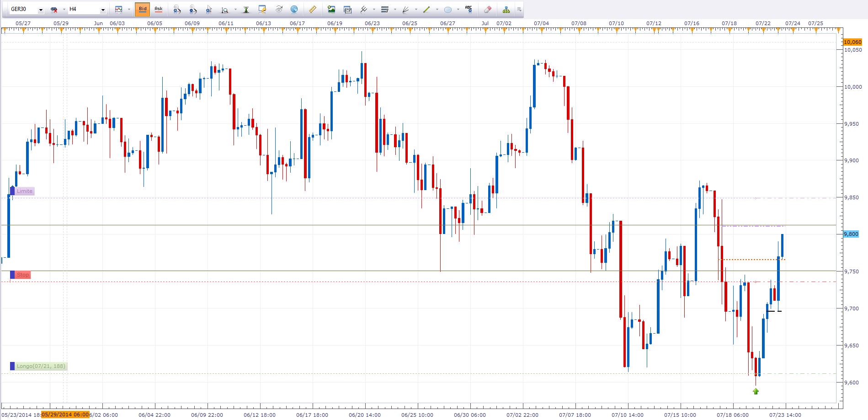Image resolution: width=868 pixels, height=420 pixels.
Task: Open the GER30 symbol dropdown
Action: tap(41, 10)
